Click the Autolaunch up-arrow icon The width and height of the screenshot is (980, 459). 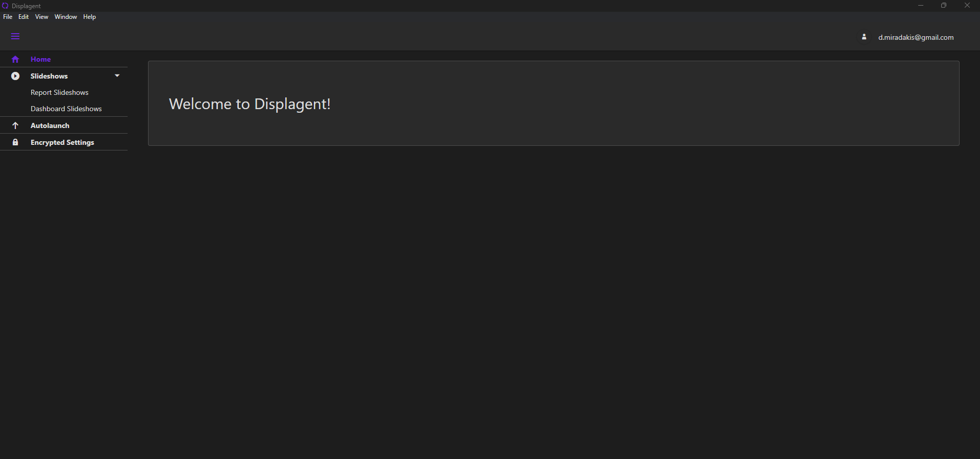click(15, 125)
